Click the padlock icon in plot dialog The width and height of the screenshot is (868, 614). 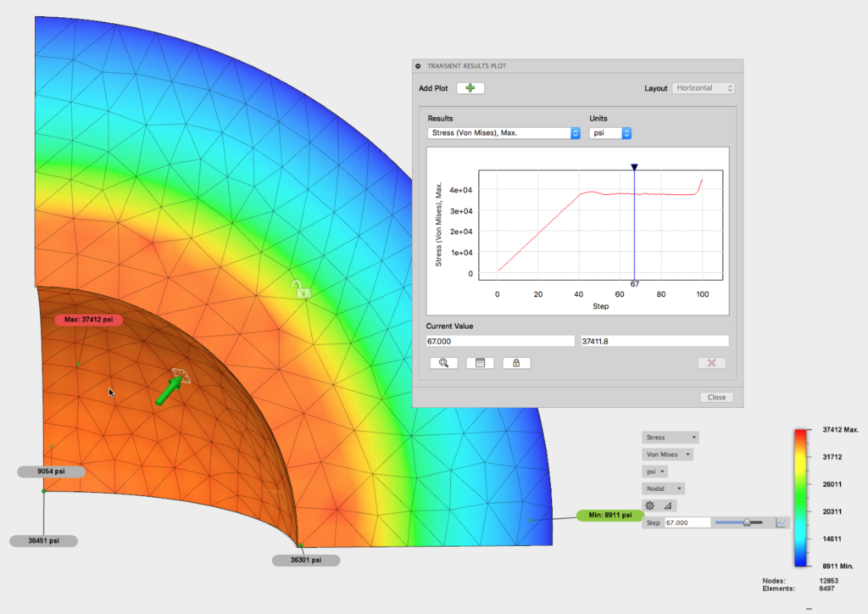point(516,363)
